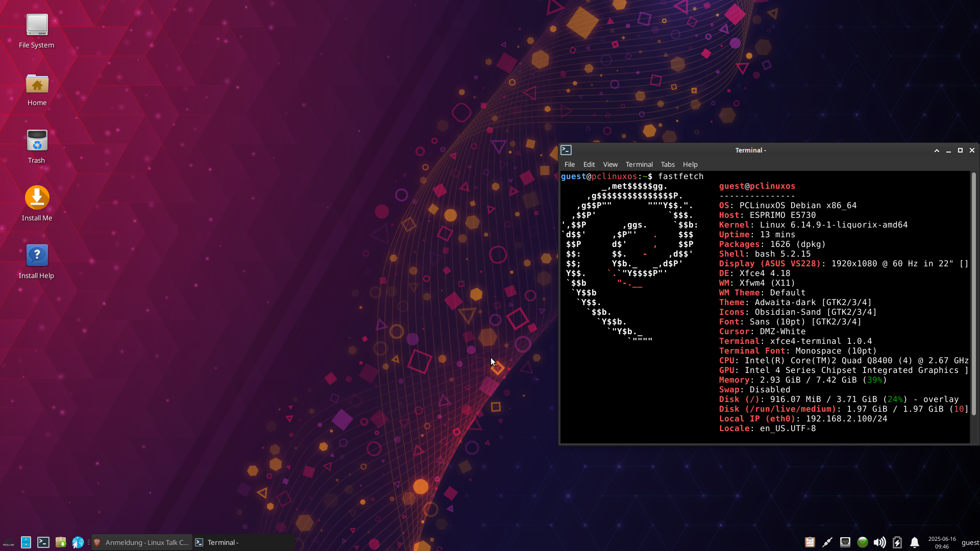Click the terminal launcher in the panel
980x551 pixels.
click(43, 542)
